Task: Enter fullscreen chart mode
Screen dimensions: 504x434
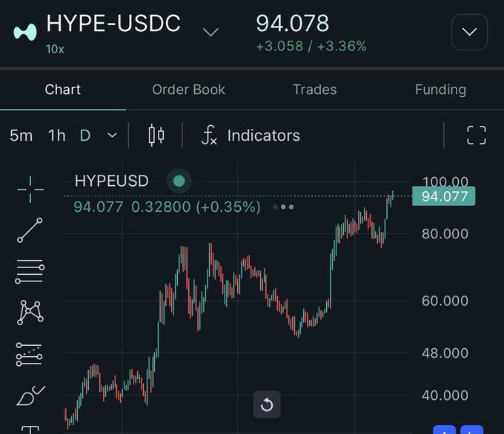Action: [476, 136]
